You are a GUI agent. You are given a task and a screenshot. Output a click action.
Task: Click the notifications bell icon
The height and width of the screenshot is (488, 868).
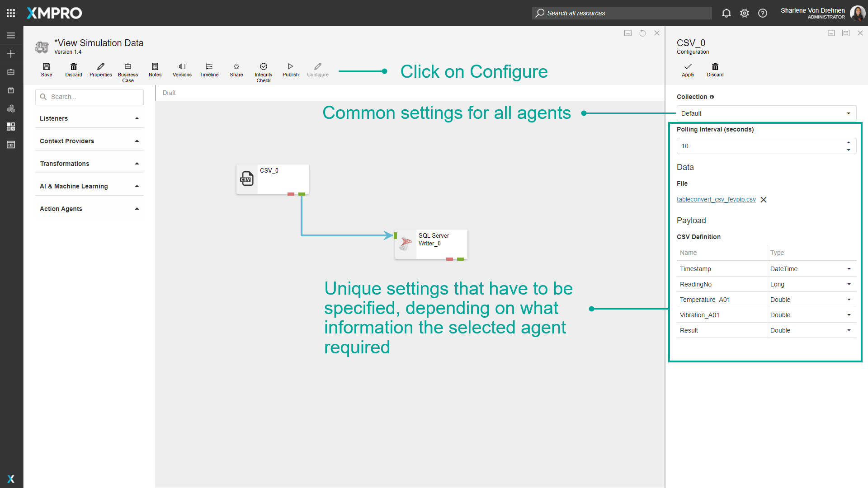[x=726, y=13]
